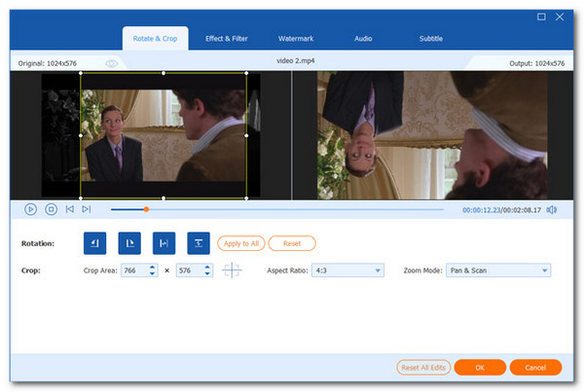The width and height of the screenshot is (584, 392).
Task: Increase crop width with up arrow
Action: (x=152, y=267)
